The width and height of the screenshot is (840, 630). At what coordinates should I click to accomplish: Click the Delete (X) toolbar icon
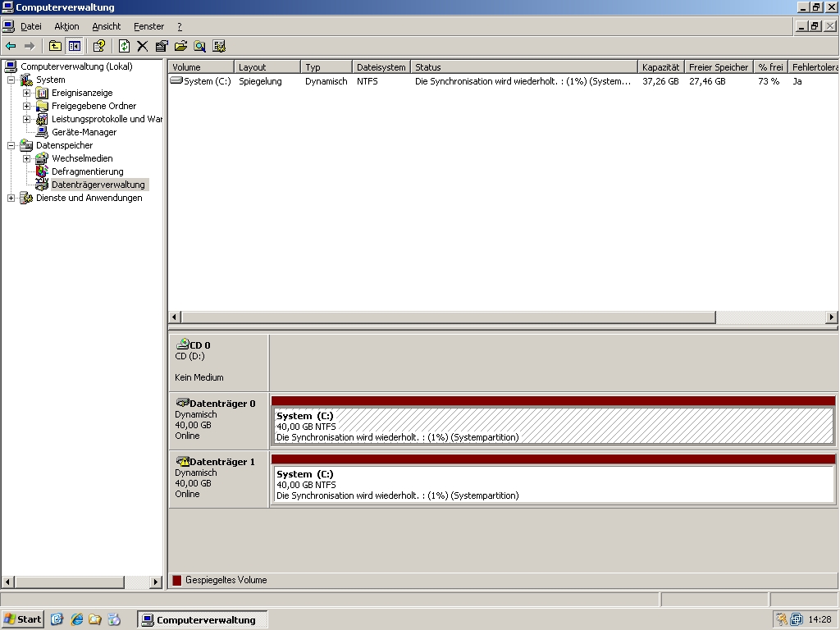(141, 46)
